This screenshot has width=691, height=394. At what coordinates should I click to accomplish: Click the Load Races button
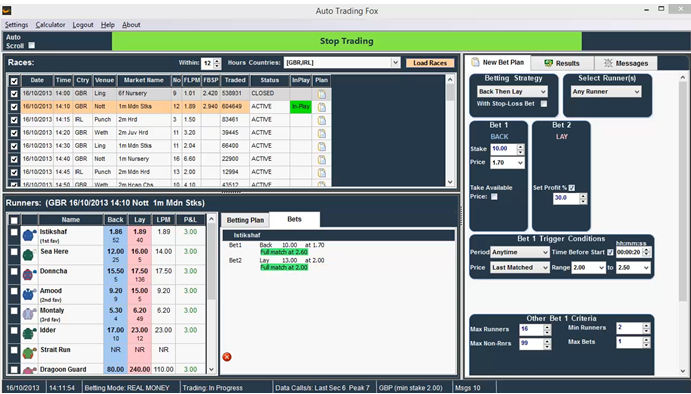click(x=430, y=63)
